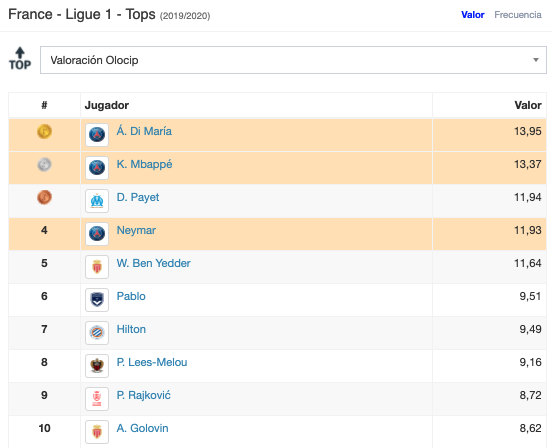Click the Nice crest next to P. Lees-Melou
This screenshot has width=552, height=448.
click(x=97, y=366)
